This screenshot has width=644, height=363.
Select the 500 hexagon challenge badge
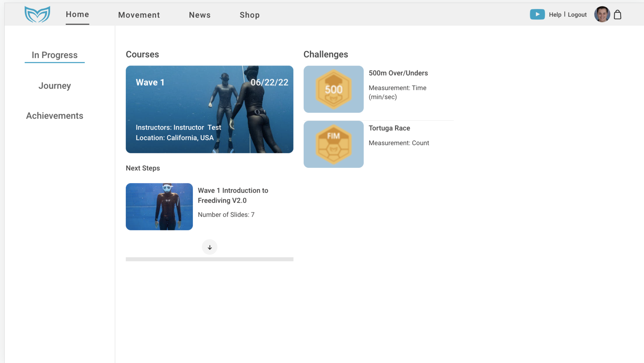pyautogui.click(x=333, y=89)
